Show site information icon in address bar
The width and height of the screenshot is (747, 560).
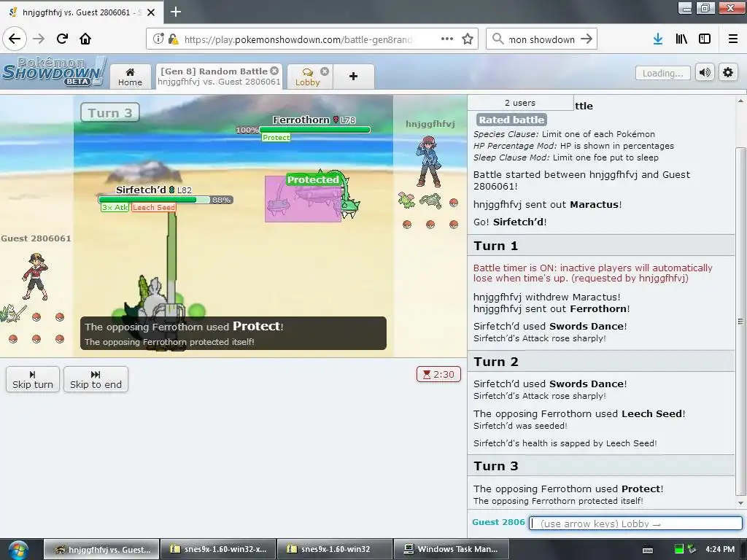click(x=158, y=39)
